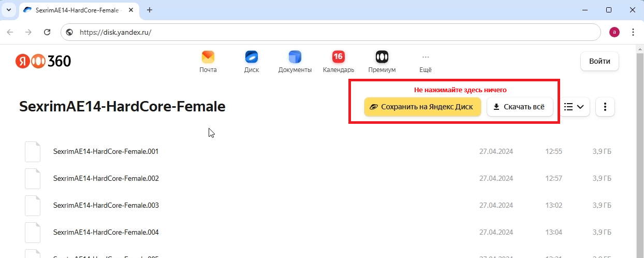
Task: Click the Яндекс 360 logo
Action: pyautogui.click(x=43, y=61)
